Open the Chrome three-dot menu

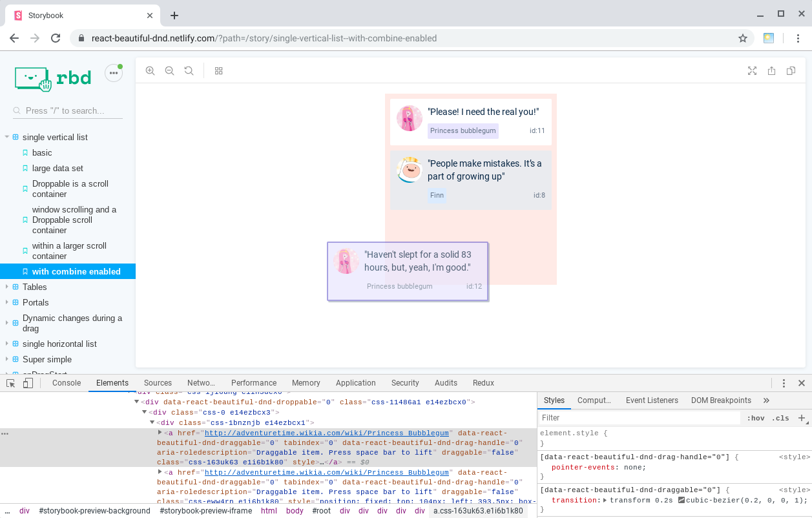click(798, 38)
